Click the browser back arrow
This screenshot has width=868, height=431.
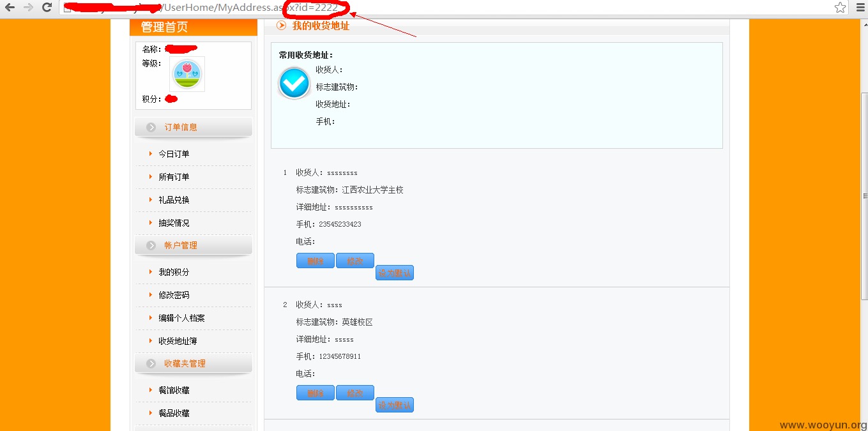click(10, 8)
